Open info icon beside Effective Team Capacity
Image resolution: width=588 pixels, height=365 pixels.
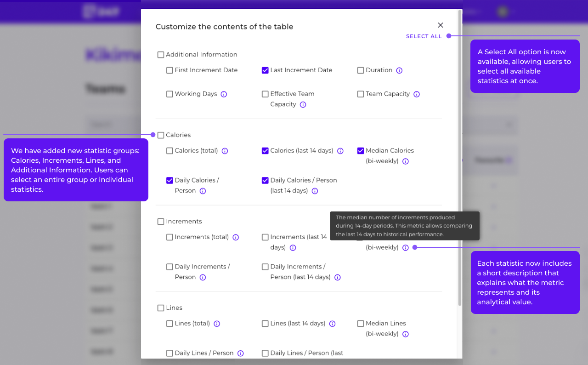(x=303, y=104)
